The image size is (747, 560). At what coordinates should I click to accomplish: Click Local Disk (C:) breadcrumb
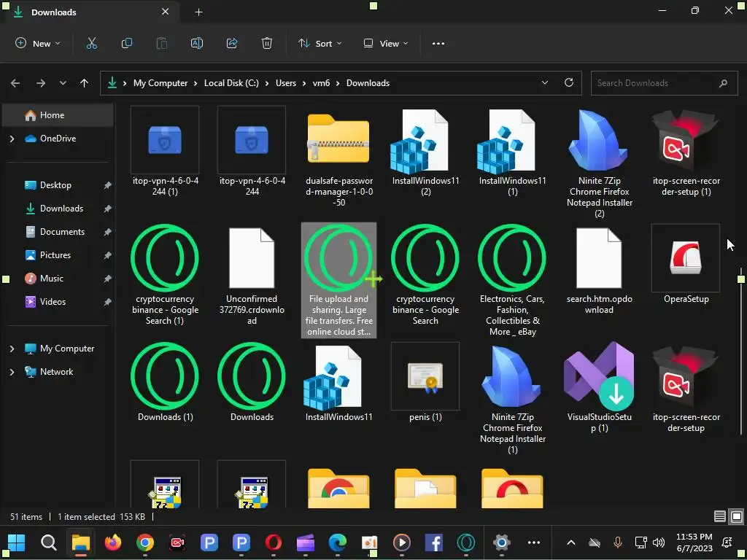click(231, 83)
